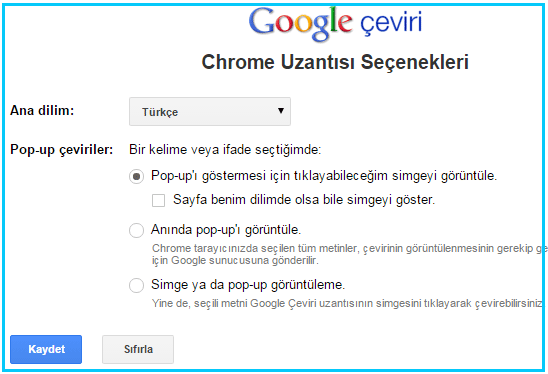Screen dimensions: 548x374
Task: Click the gray "Yine de, seçili metni" description
Action: click(347, 303)
